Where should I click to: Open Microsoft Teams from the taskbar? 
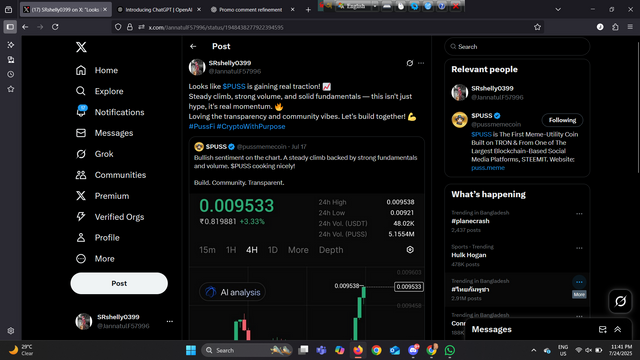click(321, 350)
